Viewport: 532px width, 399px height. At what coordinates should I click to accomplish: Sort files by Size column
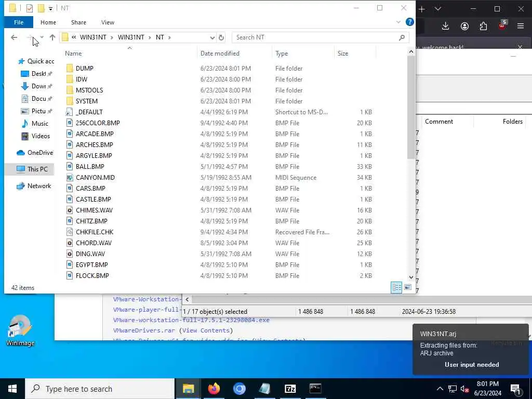point(343,54)
